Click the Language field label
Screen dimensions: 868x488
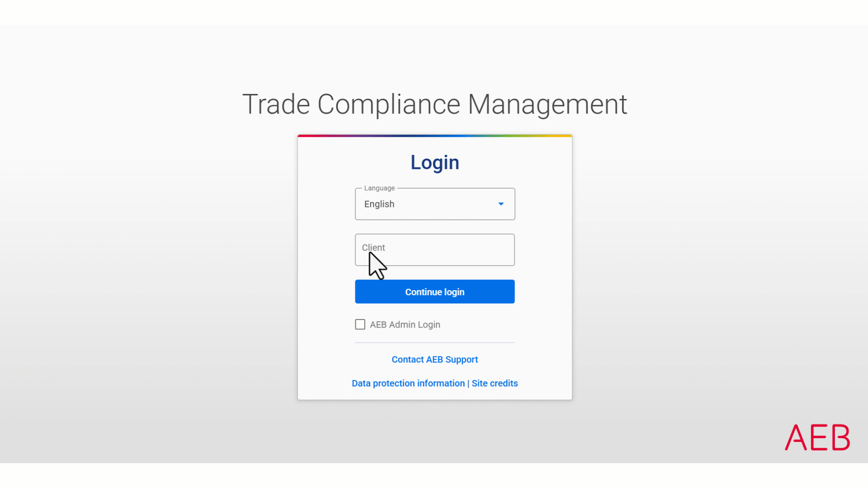pyautogui.click(x=379, y=188)
